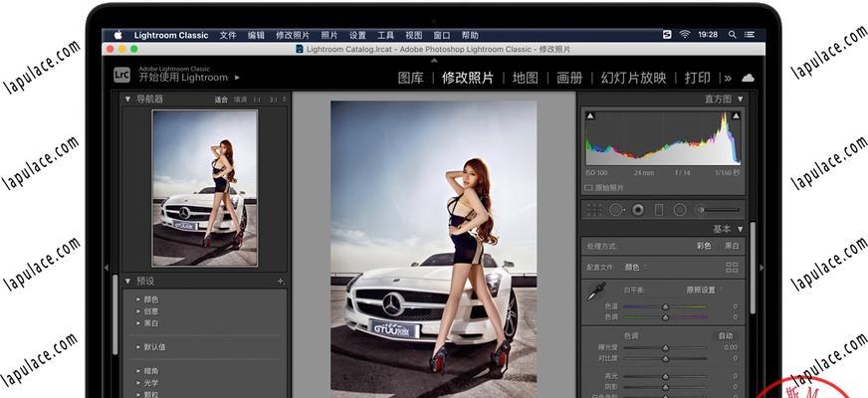Collapse the 导航器 panel
Image resolution: width=868 pixels, height=398 pixels.
pos(127,99)
